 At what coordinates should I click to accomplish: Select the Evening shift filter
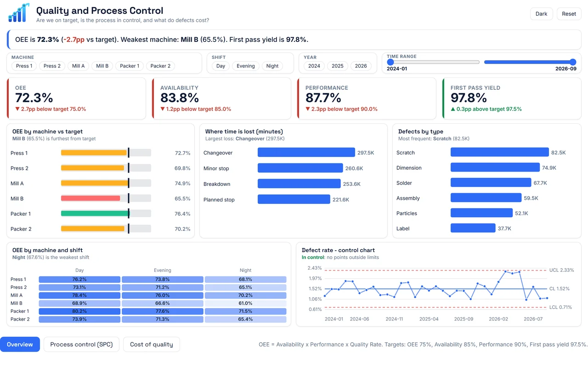[x=246, y=66]
